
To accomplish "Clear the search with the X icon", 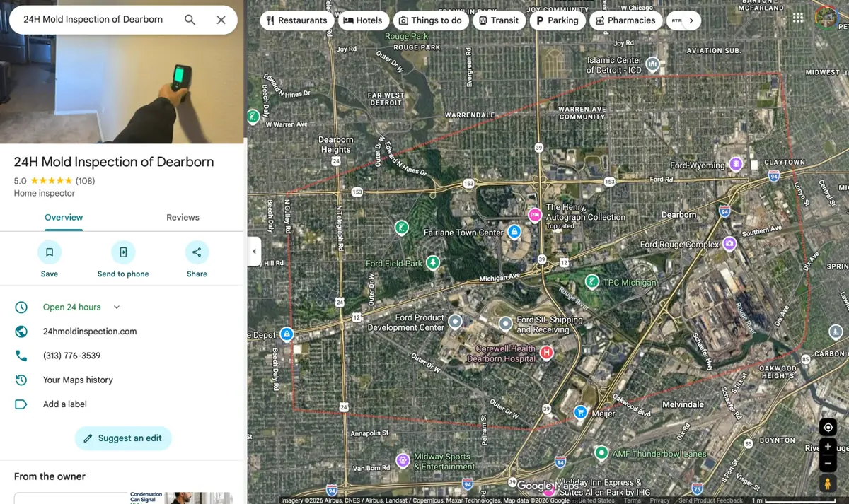I will (221, 20).
